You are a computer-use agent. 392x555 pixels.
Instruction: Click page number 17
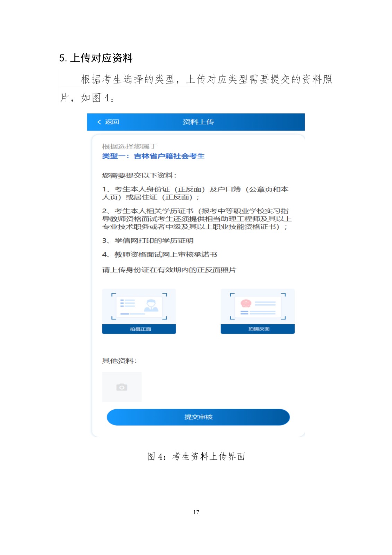[196, 512]
